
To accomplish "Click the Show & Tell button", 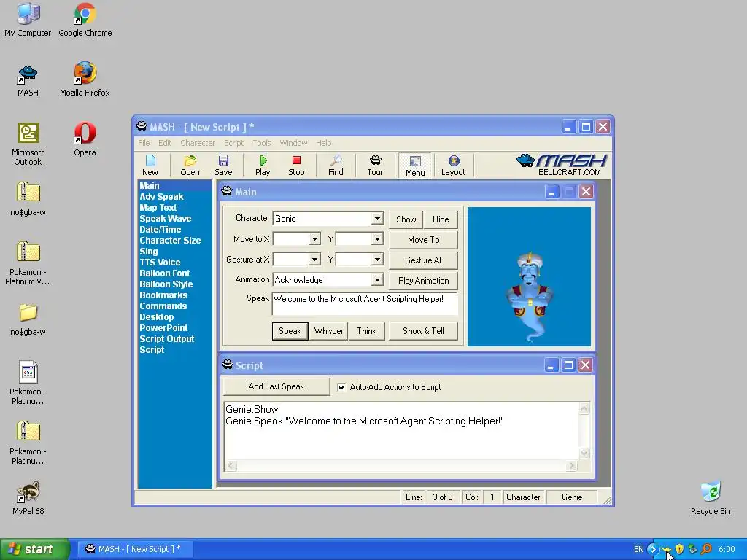I will point(424,331).
